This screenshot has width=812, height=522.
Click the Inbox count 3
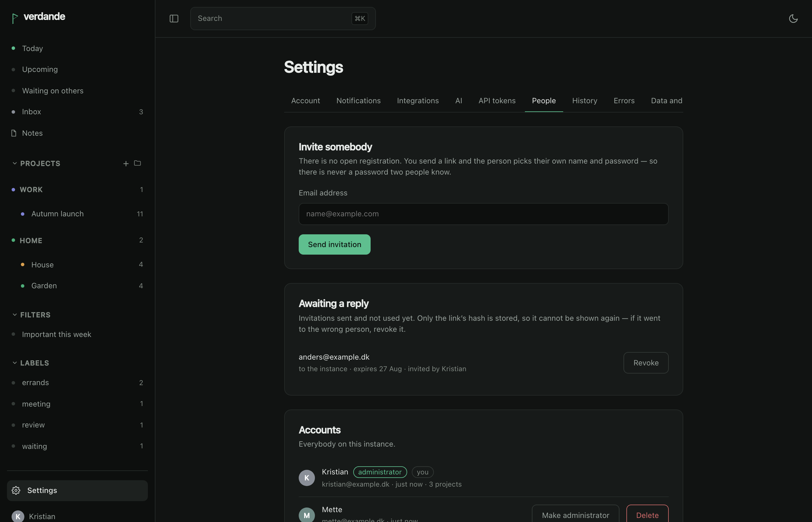pyautogui.click(x=141, y=112)
